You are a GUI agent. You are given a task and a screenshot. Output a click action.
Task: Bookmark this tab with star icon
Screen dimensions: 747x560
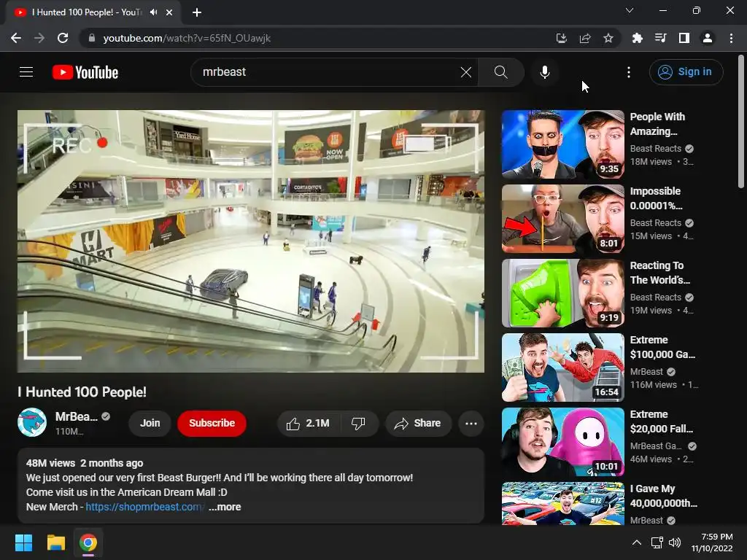click(608, 38)
